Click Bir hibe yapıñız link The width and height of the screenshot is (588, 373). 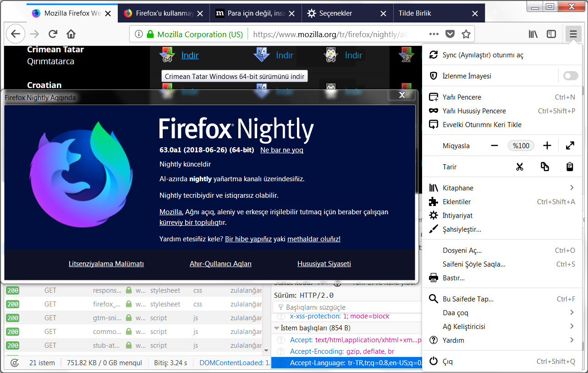(x=248, y=239)
